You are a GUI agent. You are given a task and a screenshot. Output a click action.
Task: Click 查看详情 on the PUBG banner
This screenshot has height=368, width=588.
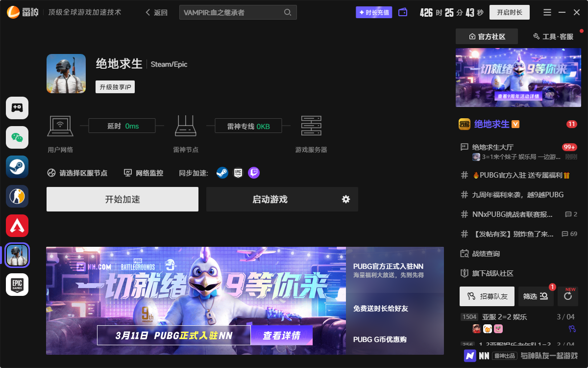click(282, 335)
